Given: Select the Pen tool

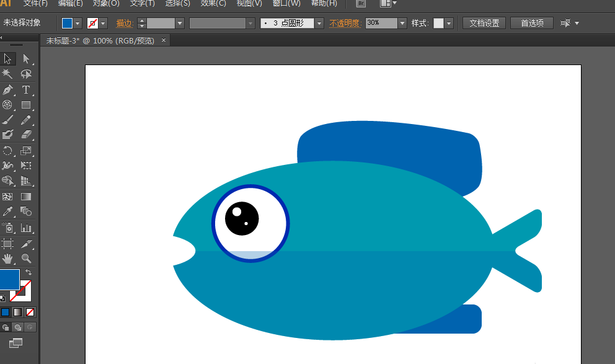Looking at the screenshot, I should tap(7, 90).
